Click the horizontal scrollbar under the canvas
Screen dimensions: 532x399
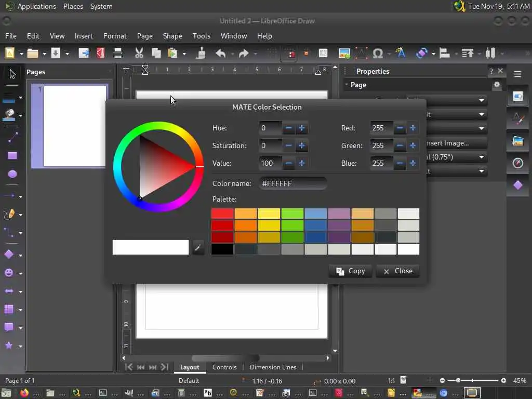(x=225, y=358)
